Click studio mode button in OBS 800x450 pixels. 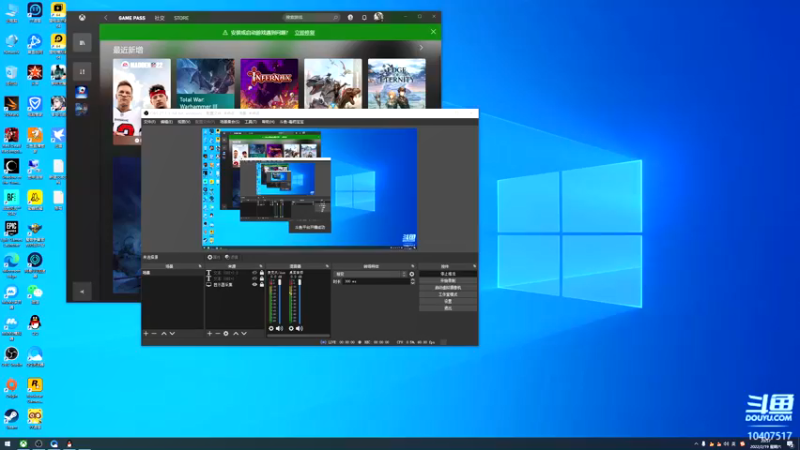coord(447,294)
